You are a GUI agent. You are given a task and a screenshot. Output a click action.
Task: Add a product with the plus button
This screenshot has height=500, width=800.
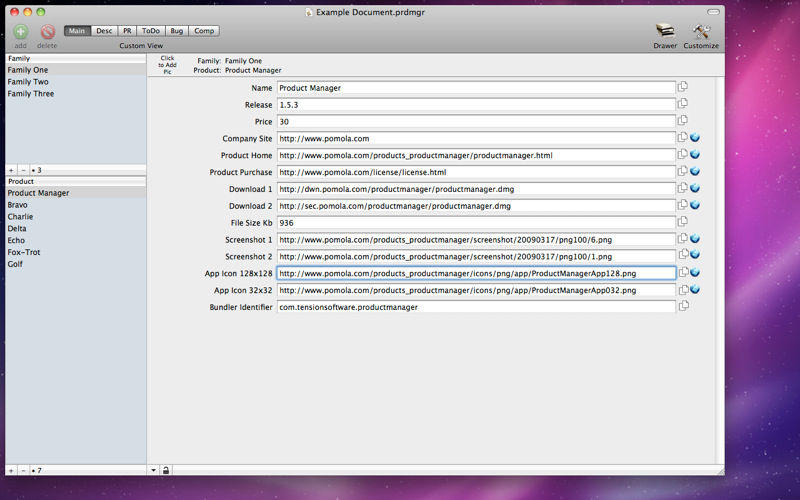11,470
